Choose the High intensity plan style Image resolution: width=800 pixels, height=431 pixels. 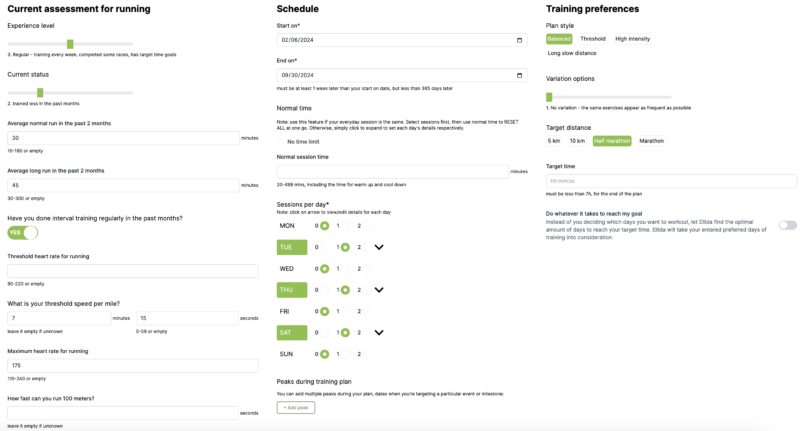tap(632, 39)
